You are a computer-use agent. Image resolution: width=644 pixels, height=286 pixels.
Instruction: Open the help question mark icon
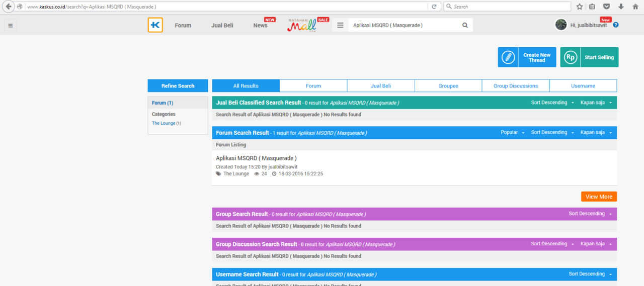click(616, 25)
